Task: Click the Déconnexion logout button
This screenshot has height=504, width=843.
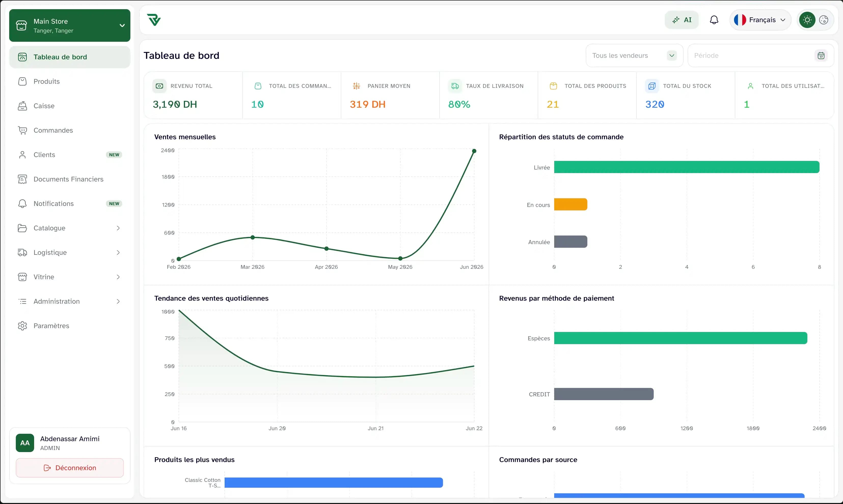Action: pyautogui.click(x=70, y=468)
